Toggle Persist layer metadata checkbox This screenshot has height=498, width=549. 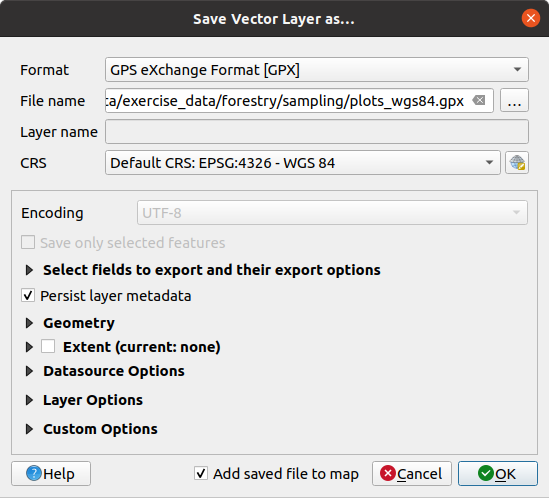click(28, 296)
